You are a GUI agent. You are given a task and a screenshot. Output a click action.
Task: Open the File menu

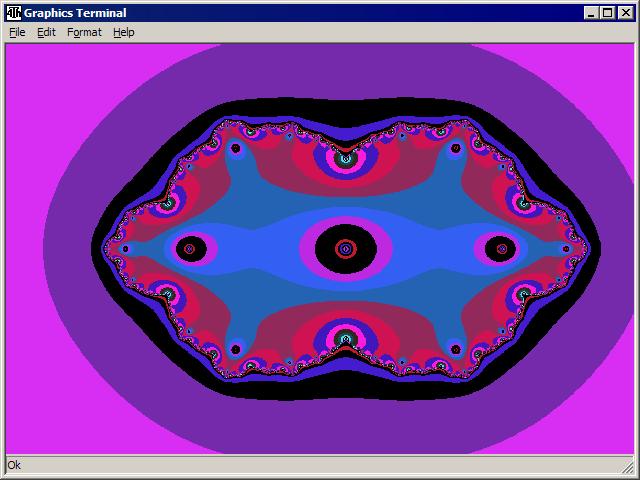coord(17,32)
